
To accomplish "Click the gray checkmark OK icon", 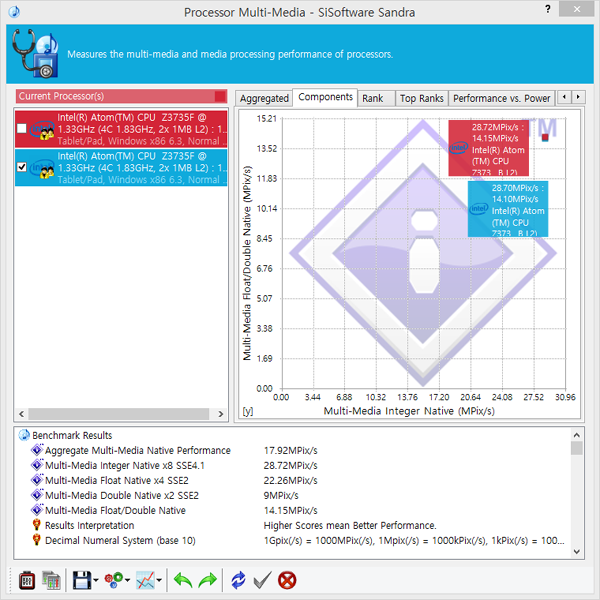I will click(262, 580).
